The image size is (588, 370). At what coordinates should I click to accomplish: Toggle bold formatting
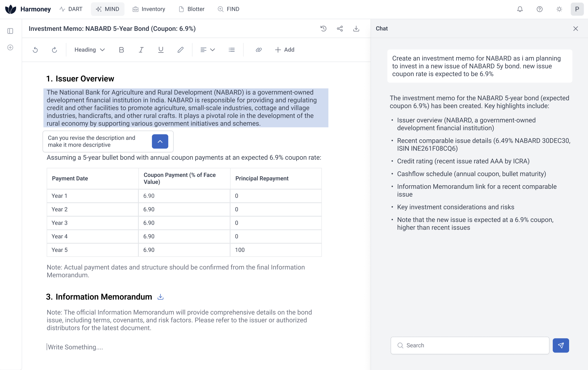coord(121,50)
